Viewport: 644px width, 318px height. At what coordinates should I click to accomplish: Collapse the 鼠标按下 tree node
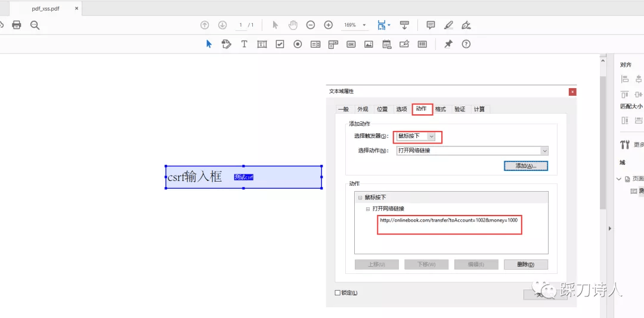[x=360, y=197]
